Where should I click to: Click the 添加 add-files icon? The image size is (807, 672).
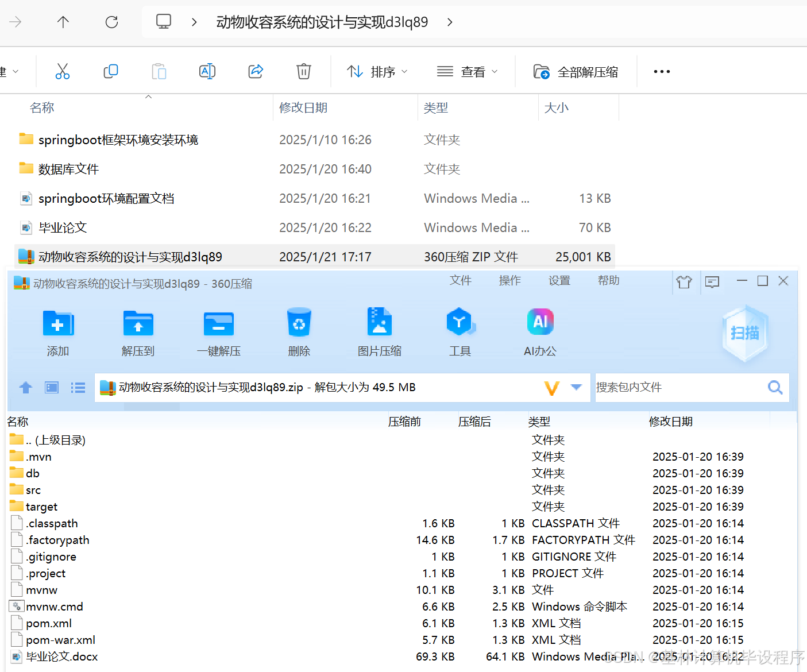coord(58,323)
